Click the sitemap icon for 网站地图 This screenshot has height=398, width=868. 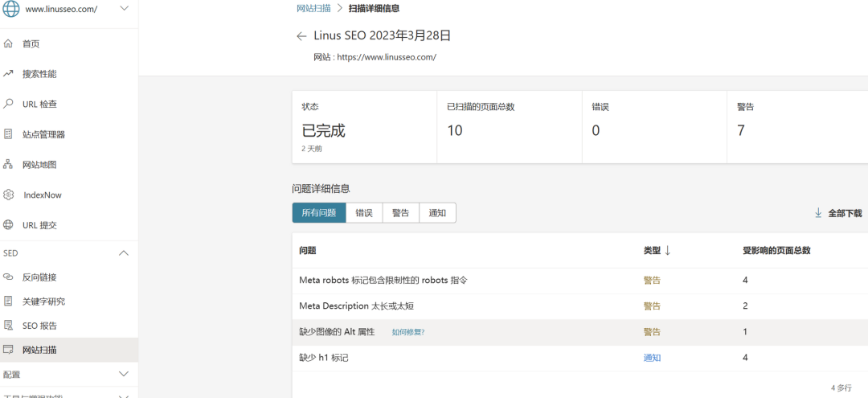point(8,165)
